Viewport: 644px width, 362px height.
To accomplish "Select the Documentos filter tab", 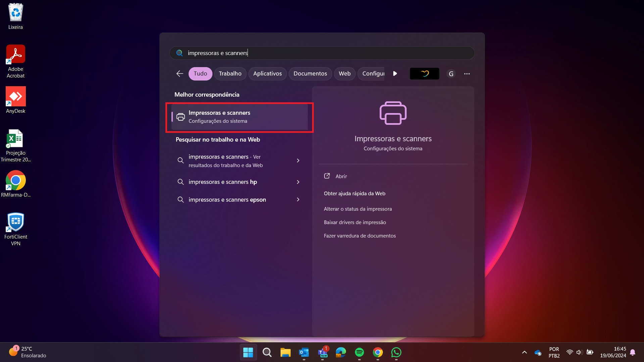I will pyautogui.click(x=310, y=74).
